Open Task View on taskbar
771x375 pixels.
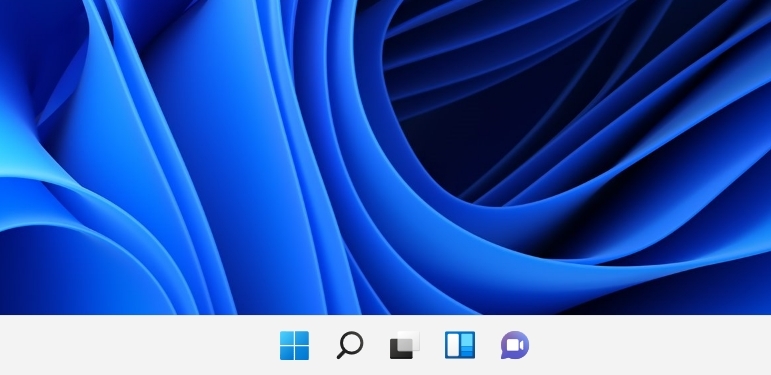pyautogui.click(x=405, y=345)
